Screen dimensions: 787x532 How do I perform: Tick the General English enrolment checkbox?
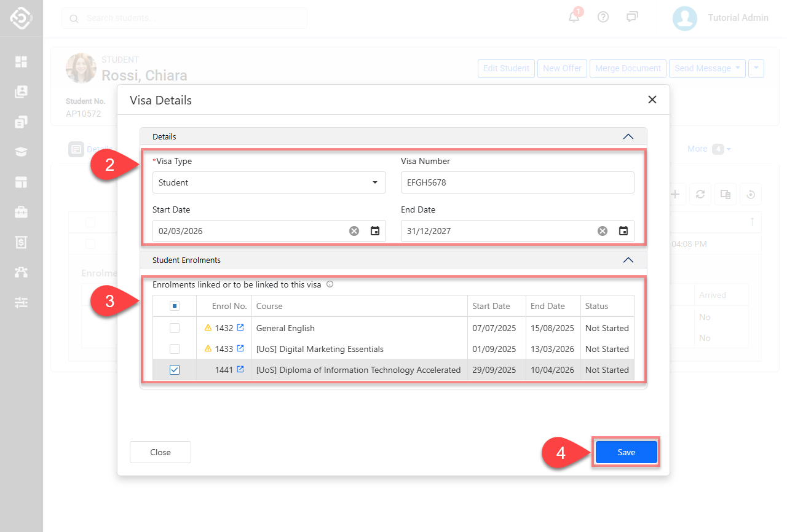click(175, 328)
